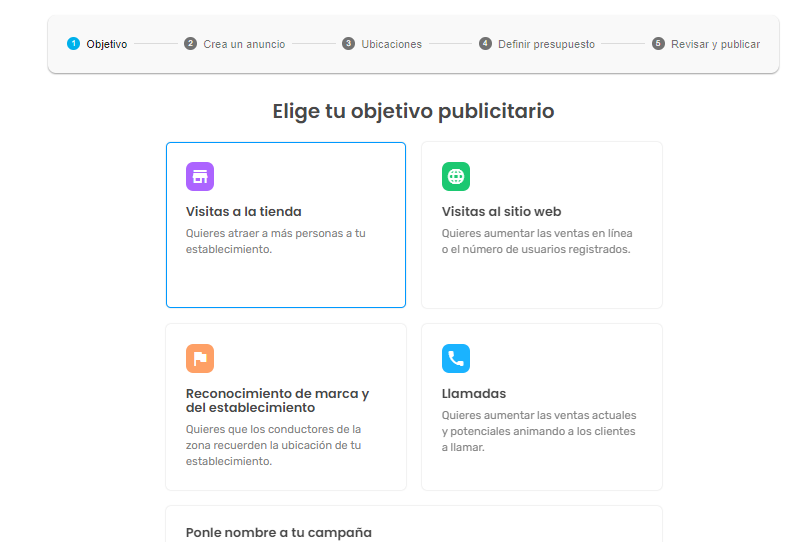The height and width of the screenshot is (542, 793).
Task: Open the Crea un anuncio step
Action: pos(244,44)
